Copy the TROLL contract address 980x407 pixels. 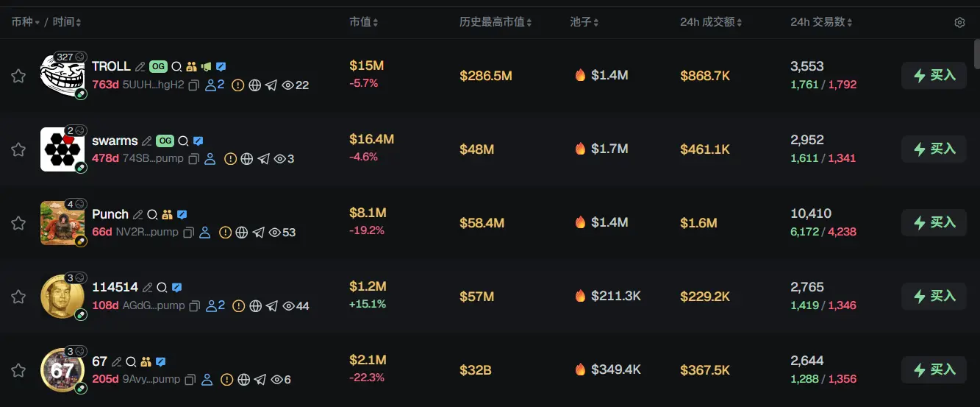pyautogui.click(x=194, y=85)
